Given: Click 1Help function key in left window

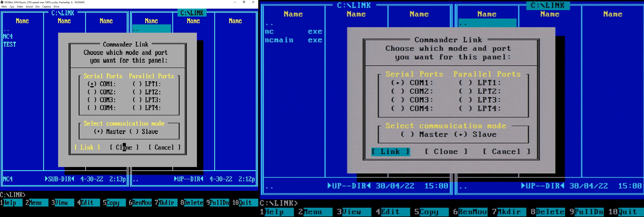Looking at the screenshot, I should [11, 202].
